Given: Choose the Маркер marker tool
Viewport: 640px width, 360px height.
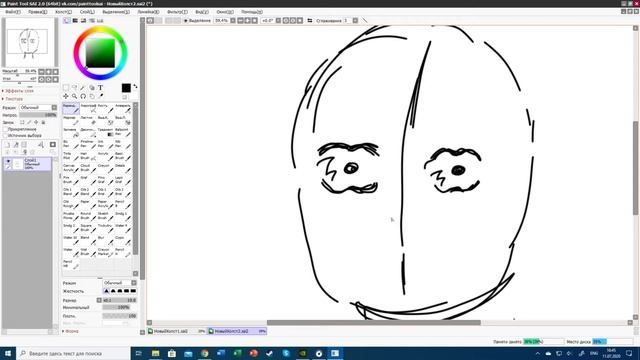Looking at the screenshot, I should pos(71,120).
